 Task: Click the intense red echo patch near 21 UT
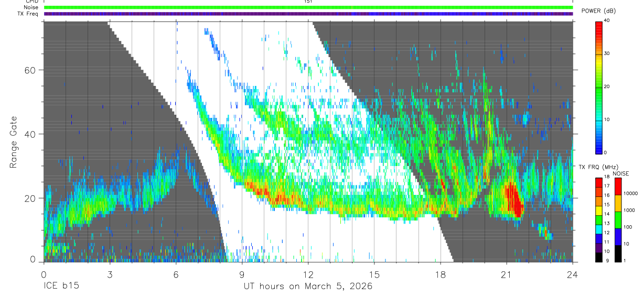pyautogui.click(x=514, y=200)
